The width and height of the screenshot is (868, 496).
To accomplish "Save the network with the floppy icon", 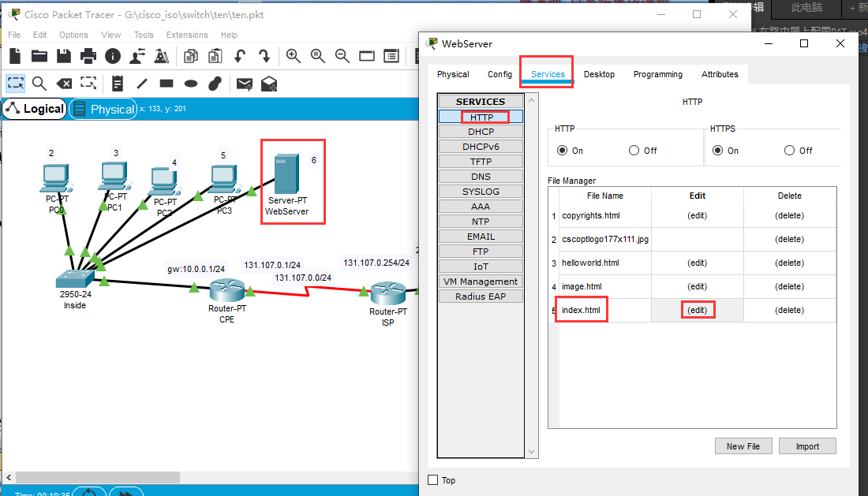I will tap(64, 56).
